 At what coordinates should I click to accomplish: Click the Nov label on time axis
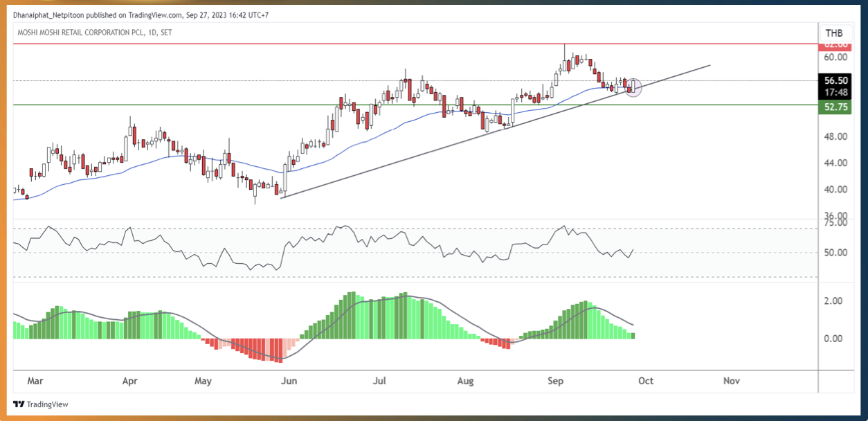(x=732, y=381)
